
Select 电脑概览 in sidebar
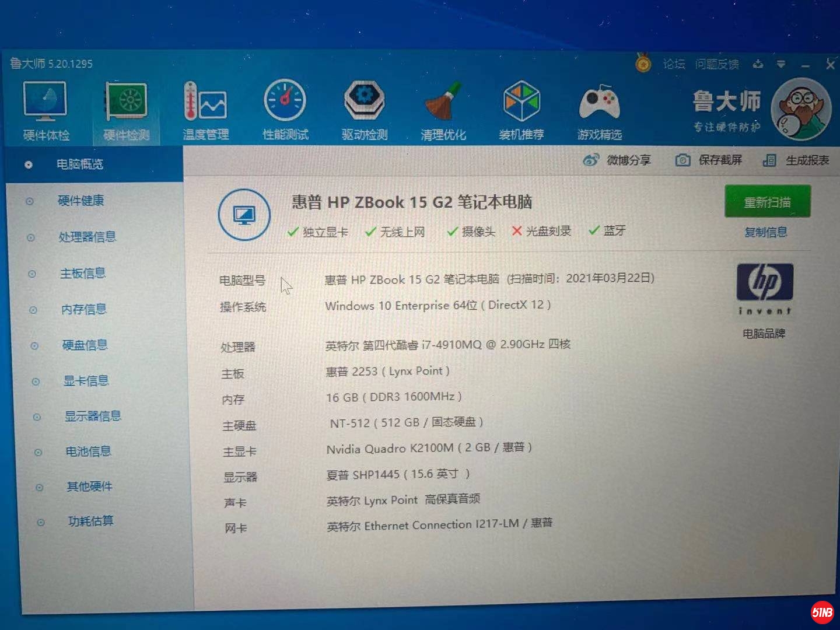pyautogui.click(x=94, y=164)
